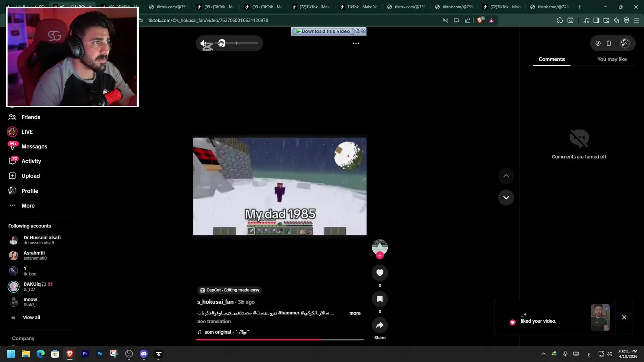This screenshot has width=644, height=362.
Task: Open the CapCut - Editing made easy tag
Action: 230,290
